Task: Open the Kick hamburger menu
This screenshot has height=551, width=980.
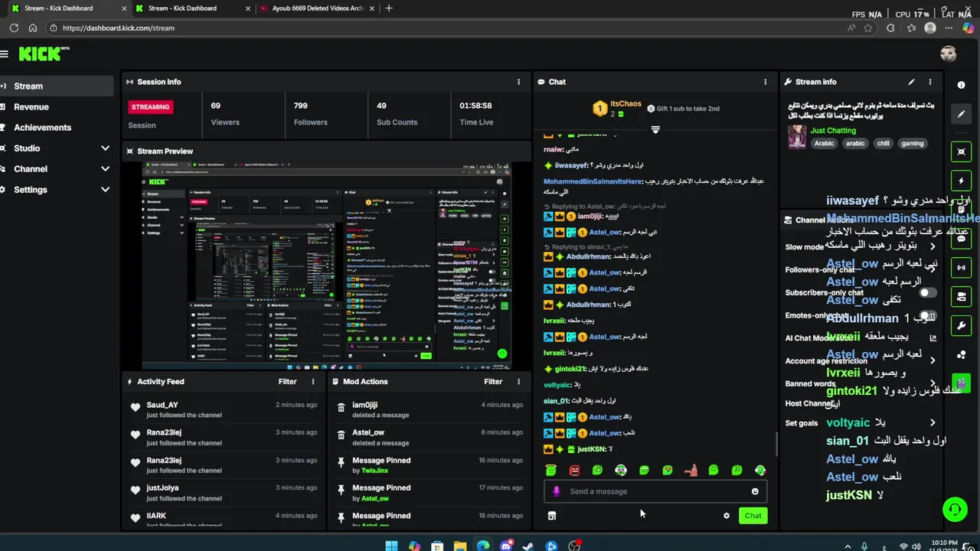Action: 4,54
